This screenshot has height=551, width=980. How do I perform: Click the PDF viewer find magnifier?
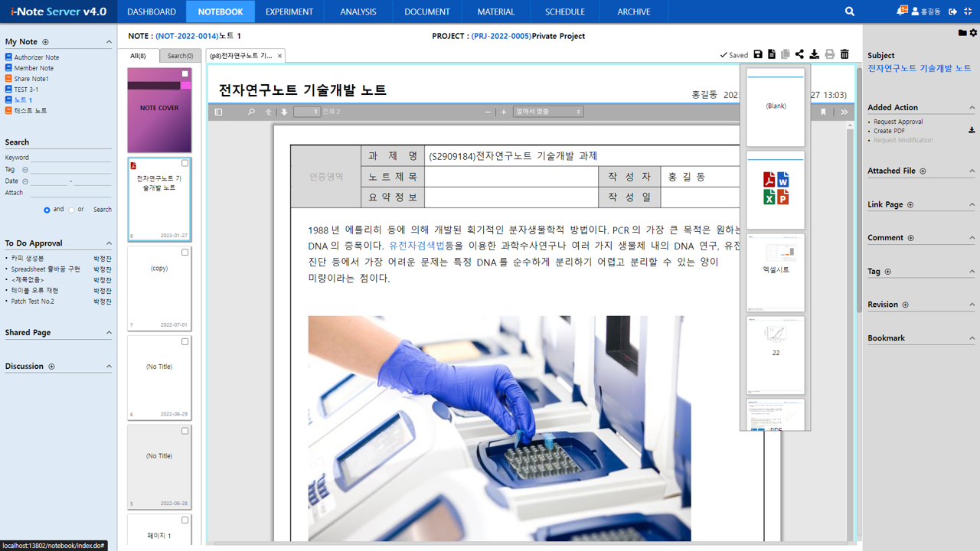pyautogui.click(x=251, y=112)
